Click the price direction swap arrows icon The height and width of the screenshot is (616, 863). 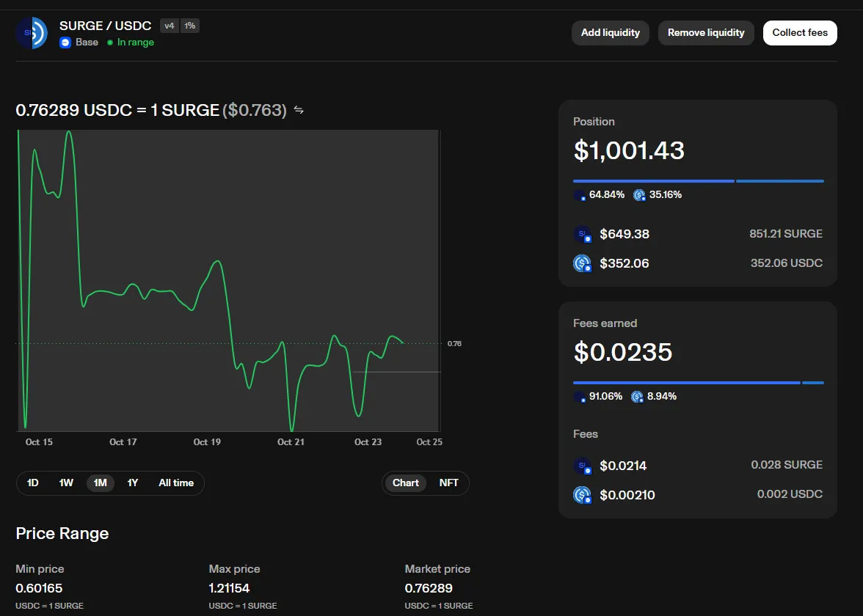coord(299,110)
